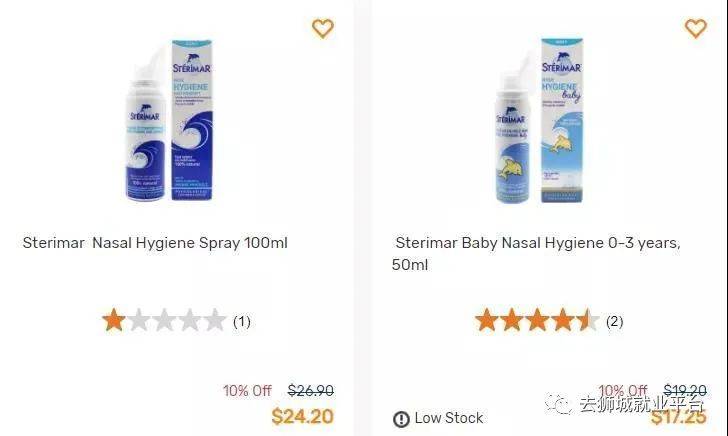The image size is (728, 436).
Task: Favorite the Sterimar Baby Nasal Hygiene product
Action: 695,29
